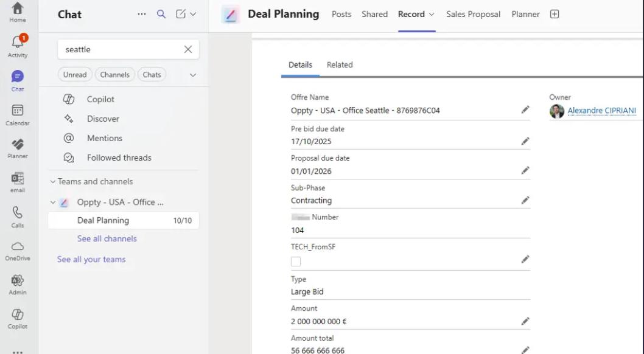Switch to the Sales Proposal tab
The image size is (644, 354).
(x=473, y=14)
